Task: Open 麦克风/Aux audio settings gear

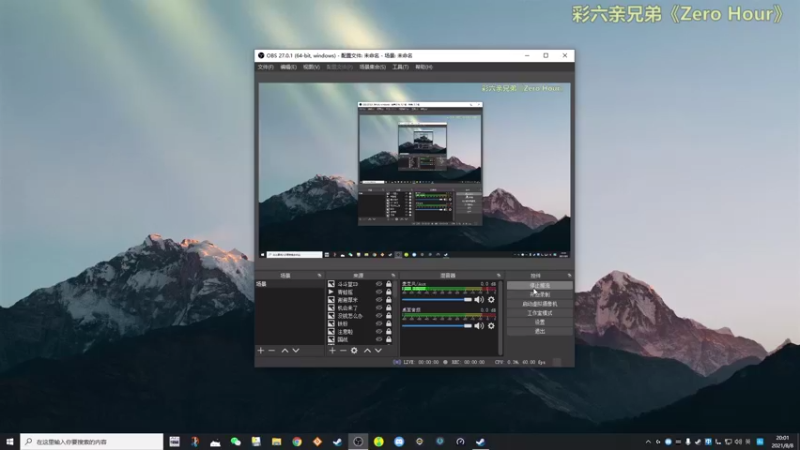Action: pos(491,299)
